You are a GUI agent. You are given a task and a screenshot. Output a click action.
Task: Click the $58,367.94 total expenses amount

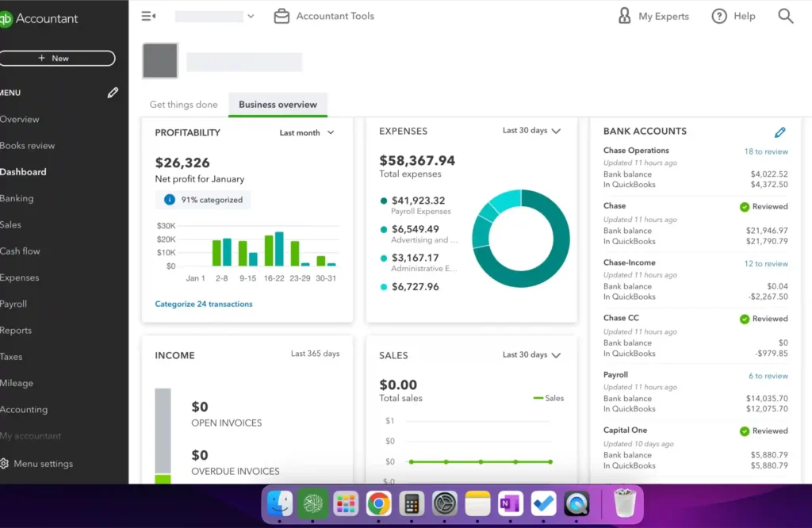point(417,160)
